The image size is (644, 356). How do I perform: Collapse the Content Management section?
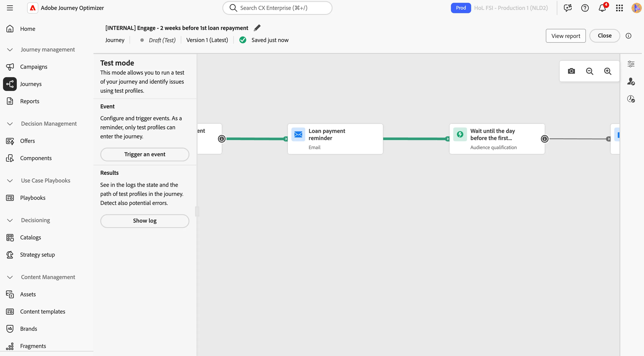pyautogui.click(x=10, y=277)
